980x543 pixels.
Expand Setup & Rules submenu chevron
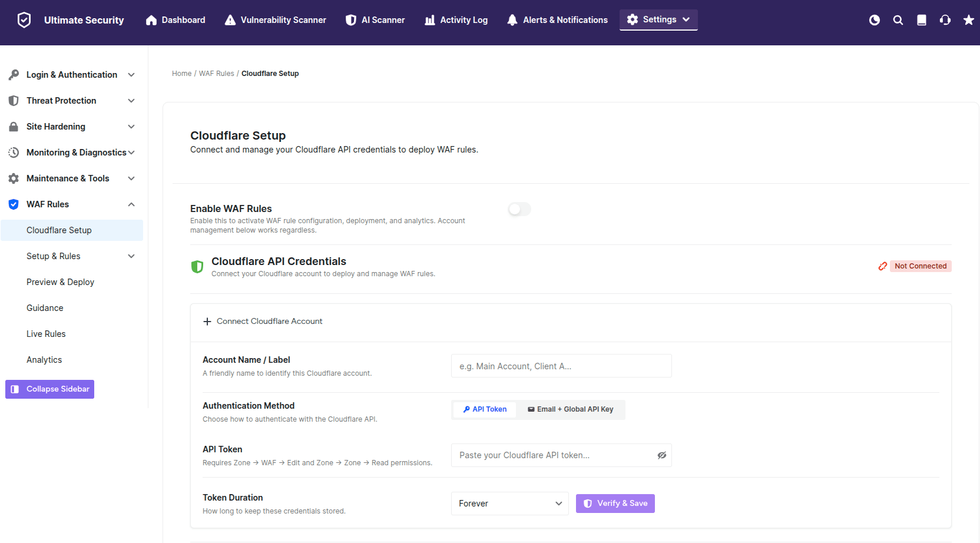pos(131,256)
